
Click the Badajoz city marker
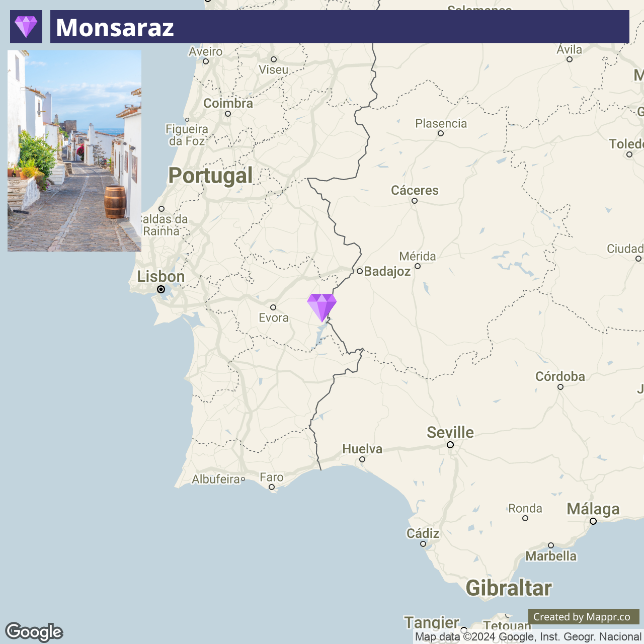[360, 271]
